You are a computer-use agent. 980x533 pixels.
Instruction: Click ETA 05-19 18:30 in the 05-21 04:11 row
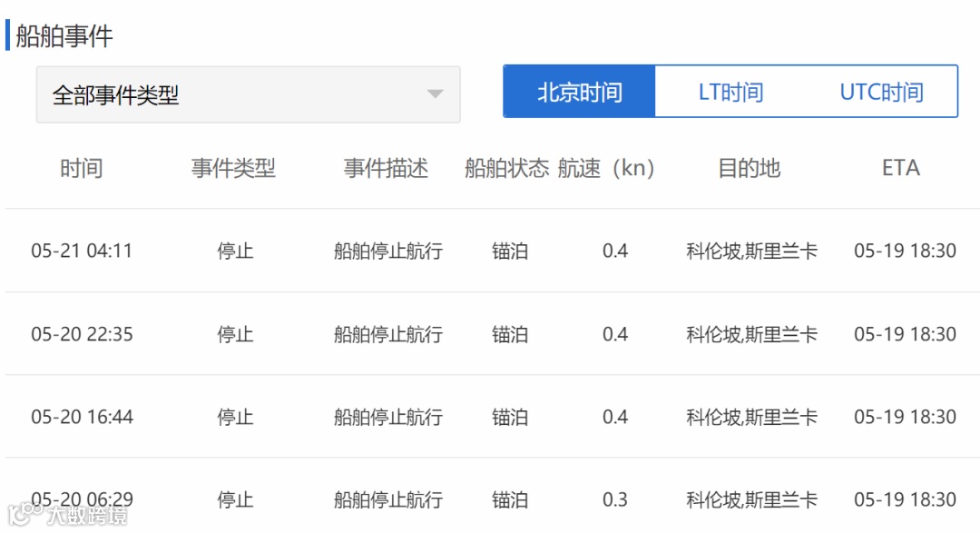point(905,251)
